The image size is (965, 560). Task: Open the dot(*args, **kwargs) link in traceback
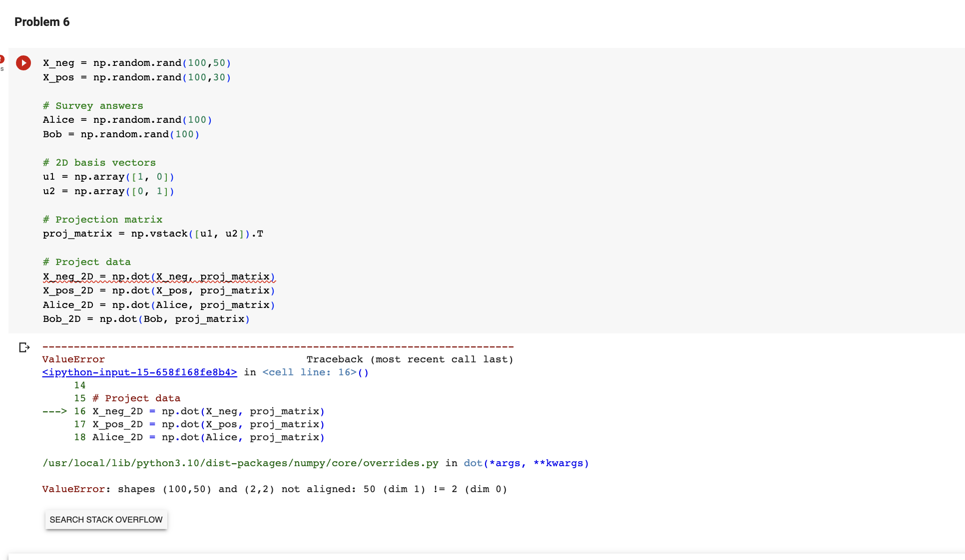524,463
